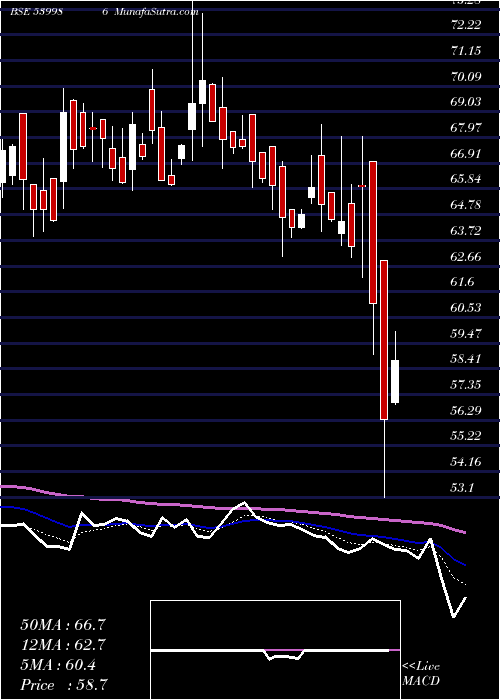This screenshot has width=500, height=700.
Task: Click inside the MACD histogram box
Action: (275, 650)
